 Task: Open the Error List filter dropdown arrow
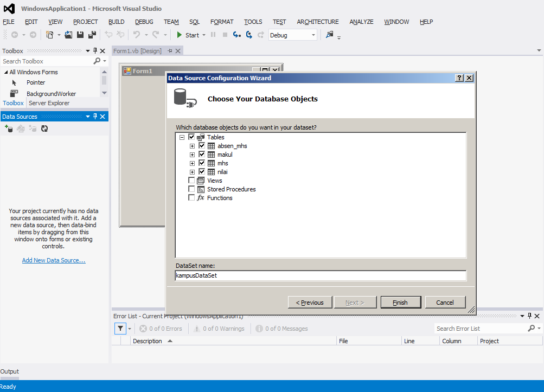[130, 329]
